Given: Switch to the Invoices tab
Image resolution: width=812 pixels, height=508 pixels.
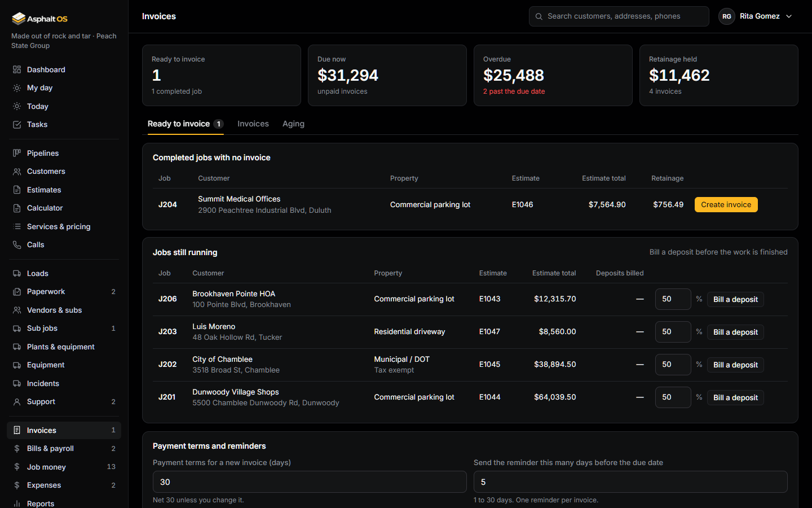Looking at the screenshot, I should click(253, 124).
